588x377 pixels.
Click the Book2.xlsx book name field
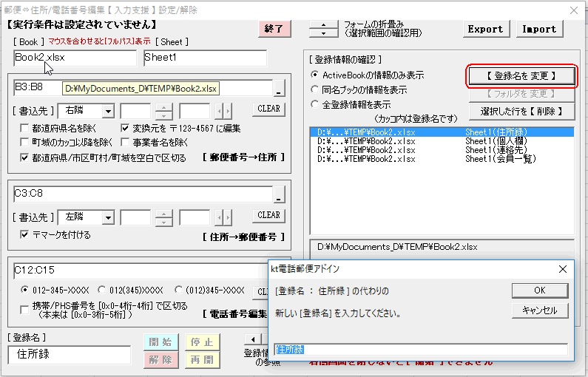[x=75, y=58]
